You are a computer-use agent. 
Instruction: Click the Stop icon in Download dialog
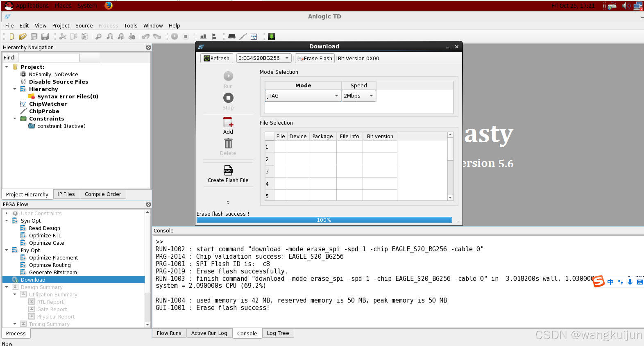coord(228,98)
